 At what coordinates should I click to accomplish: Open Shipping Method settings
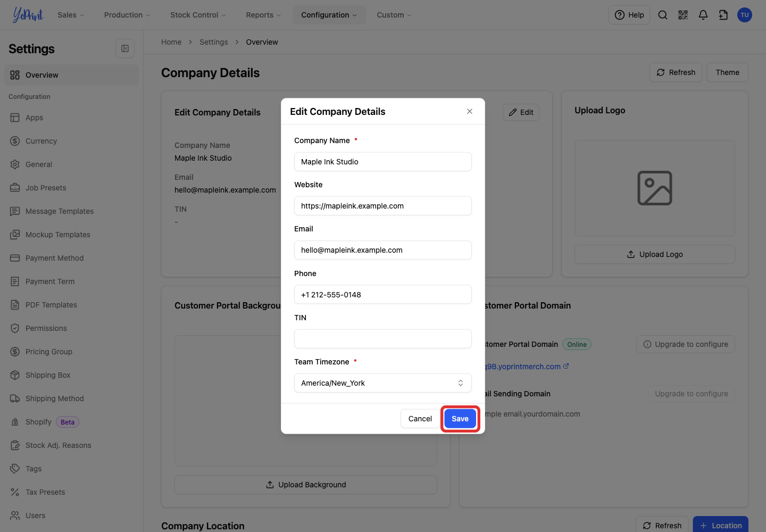pos(71,398)
